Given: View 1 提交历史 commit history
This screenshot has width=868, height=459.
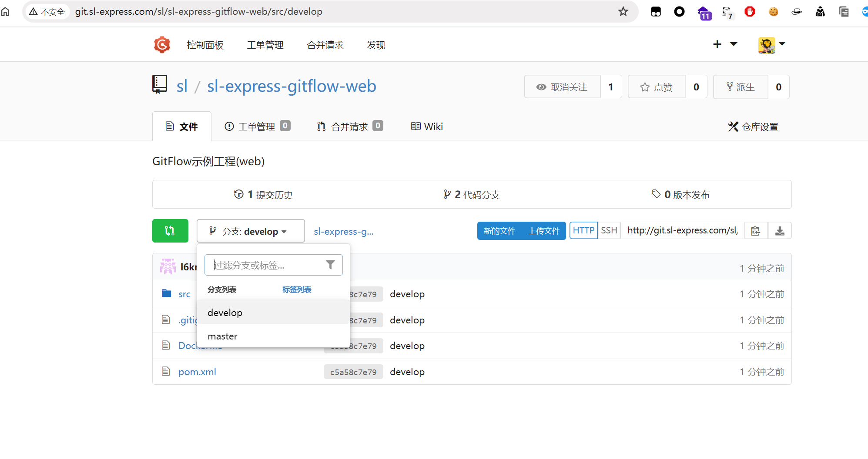Looking at the screenshot, I should click(x=263, y=194).
